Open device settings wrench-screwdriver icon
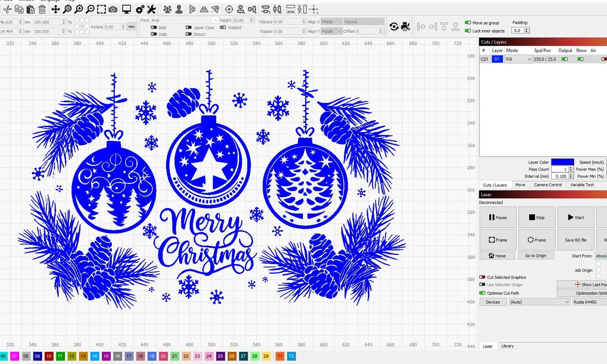Image resolution: width=607 pixels, height=364 pixels. pyautogui.click(x=151, y=9)
